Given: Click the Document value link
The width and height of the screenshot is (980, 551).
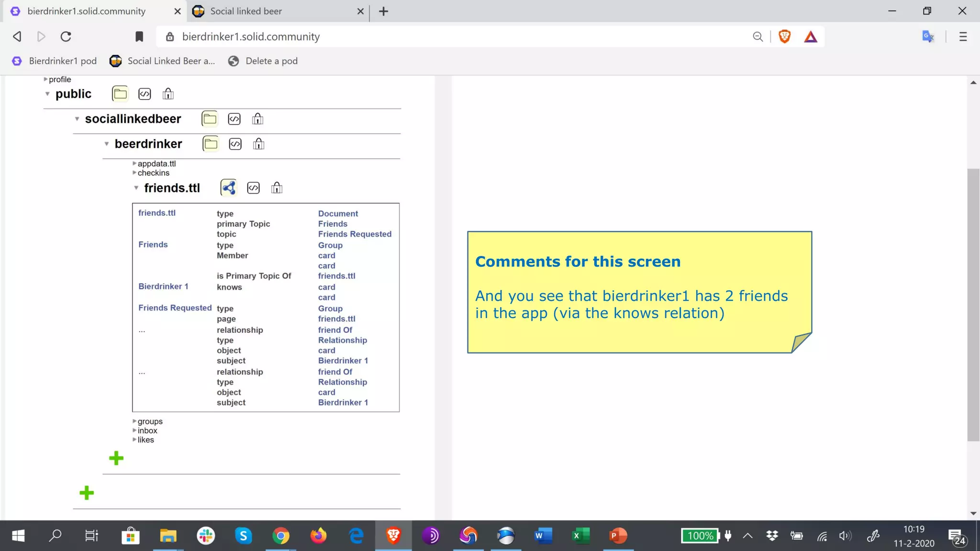Looking at the screenshot, I should click(x=338, y=213).
